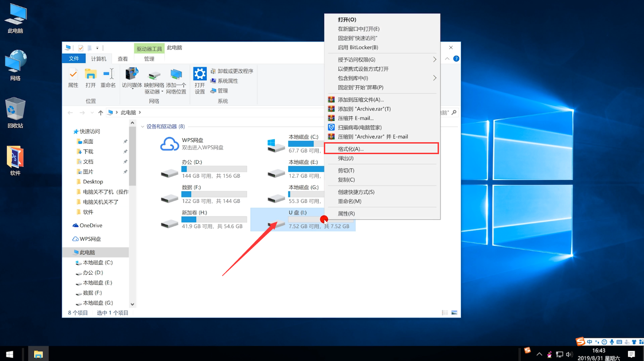Open the 回收站 desktop icon
Screen dimensions: 644x361
(x=15, y=113)
